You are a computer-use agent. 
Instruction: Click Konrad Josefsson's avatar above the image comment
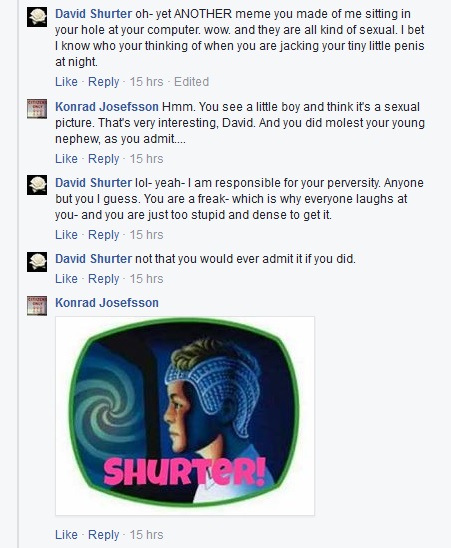[37, 306]
